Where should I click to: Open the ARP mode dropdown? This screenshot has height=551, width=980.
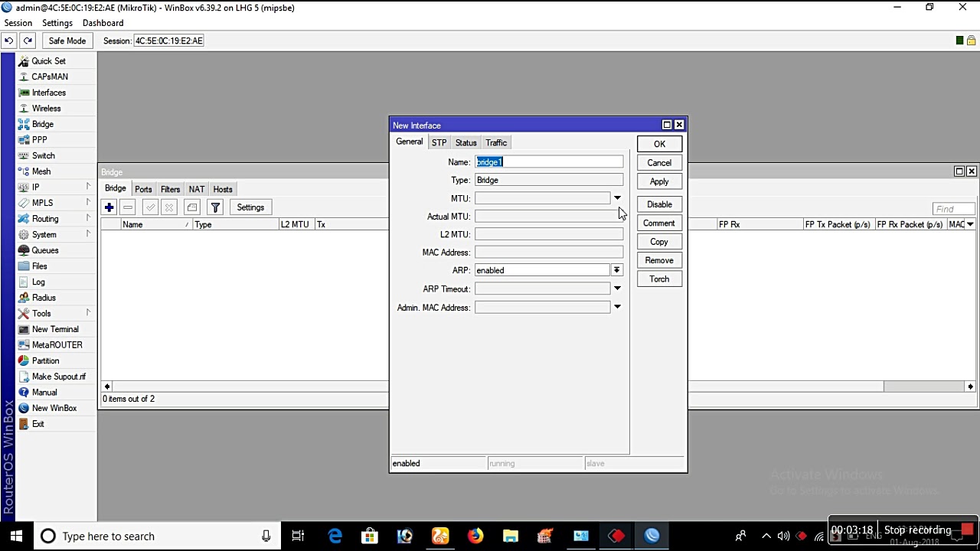pyautogui.click(x=616, y=270)
